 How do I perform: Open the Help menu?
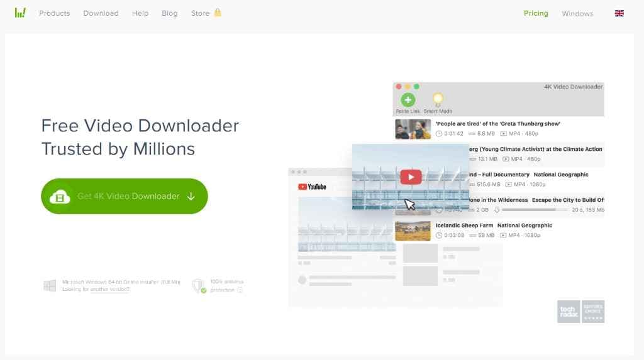click(x=140, y=13)
